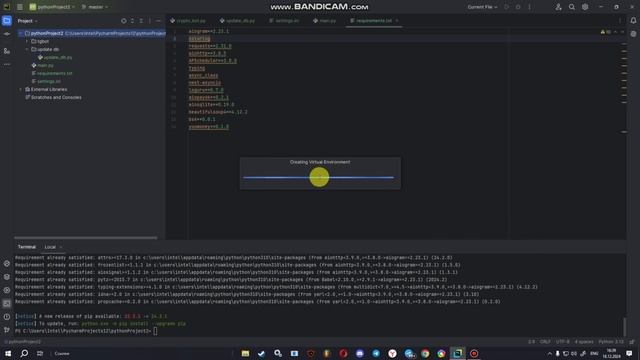
Task: Click the CRLF line separator entry
Action: tap(545, 342)
